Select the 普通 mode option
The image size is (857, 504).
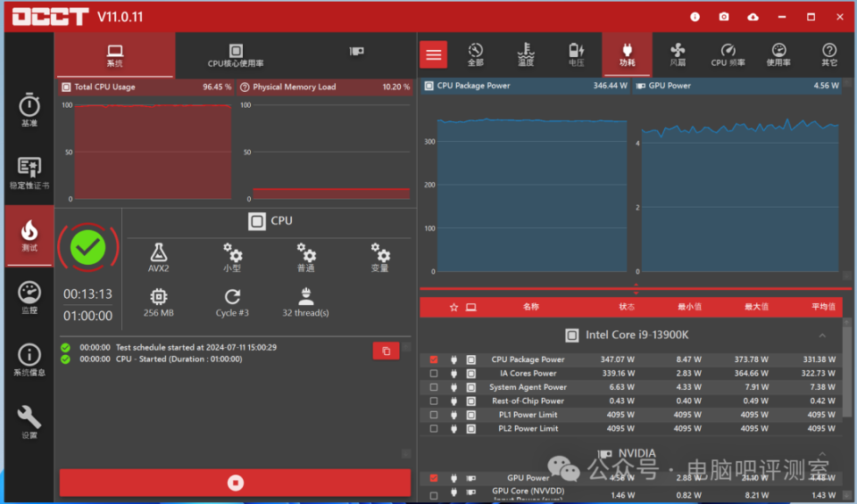306,258
